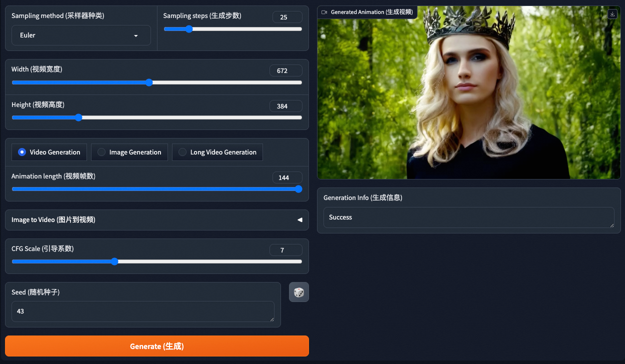Click the Generate (生成) button
The height and width of the screenshot is (364, 625).
[157, 346]
